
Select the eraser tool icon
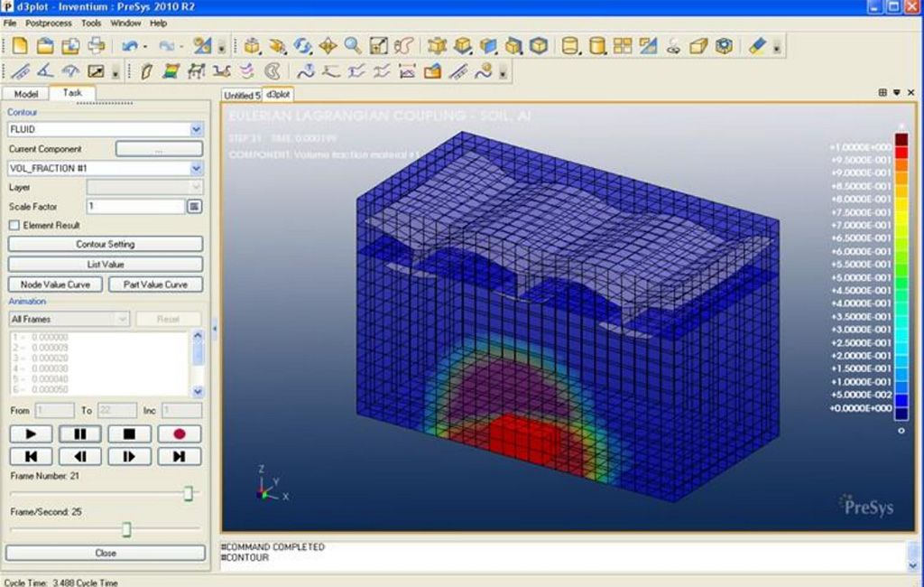tap(757, 46)
